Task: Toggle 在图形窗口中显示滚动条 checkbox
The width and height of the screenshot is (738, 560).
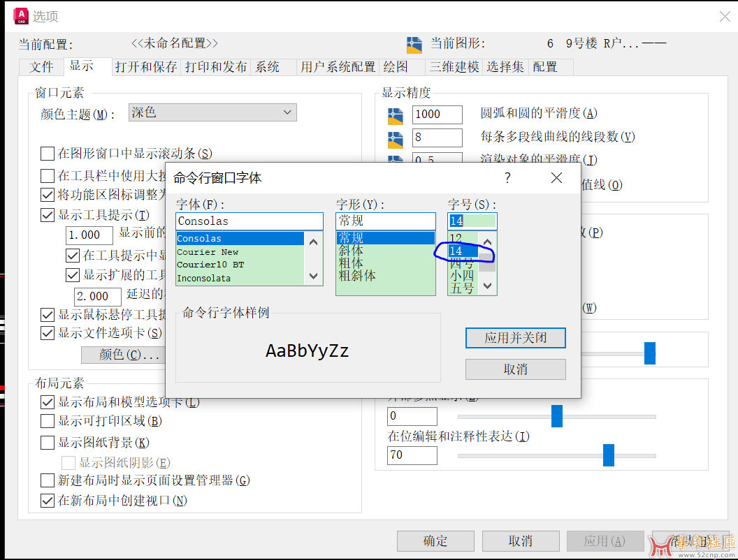Action: click(x=47, y=154)
